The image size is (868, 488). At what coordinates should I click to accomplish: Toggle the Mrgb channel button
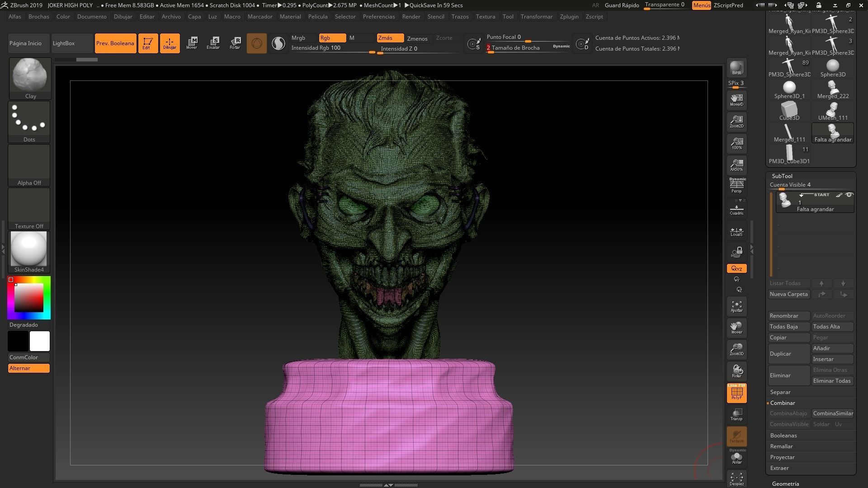click(303, 38)
